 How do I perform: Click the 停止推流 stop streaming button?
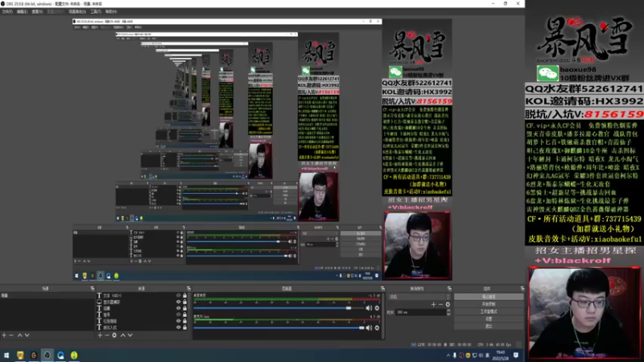click(489, 296)
